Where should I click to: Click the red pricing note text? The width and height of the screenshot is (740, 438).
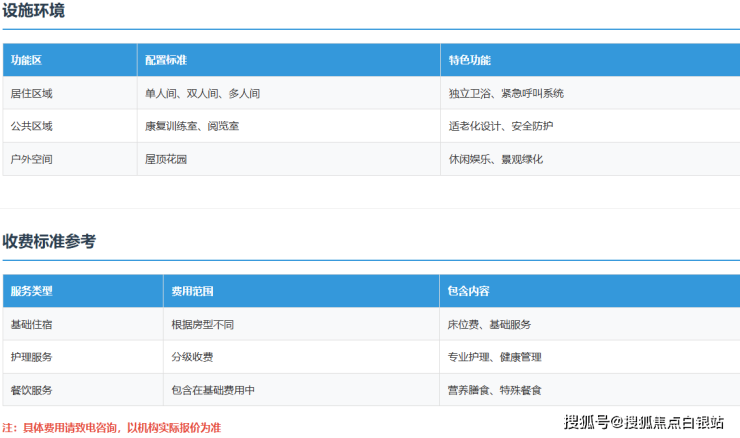point(111,427)
